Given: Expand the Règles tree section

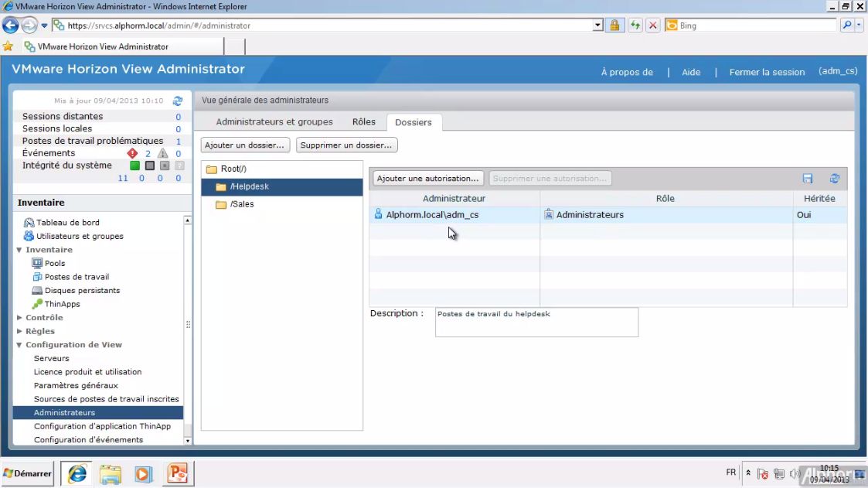Looking at the screenshot, I should pos(19,331).
